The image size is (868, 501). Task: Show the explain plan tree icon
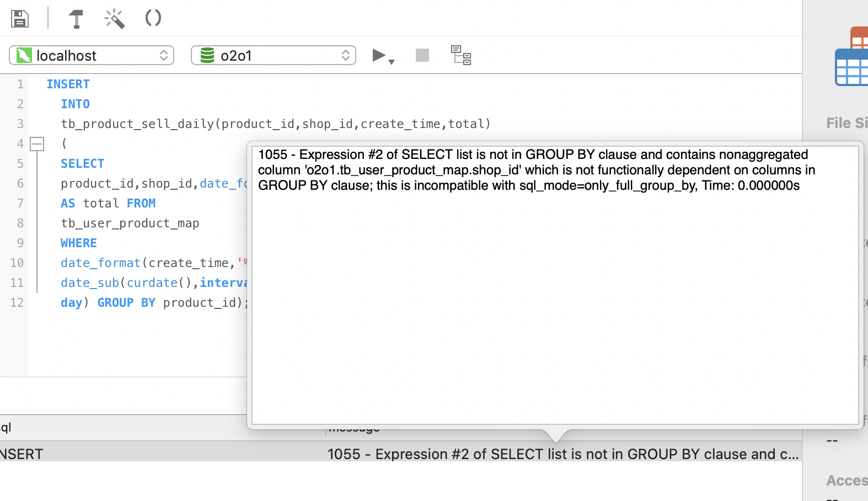pos(461,55)
